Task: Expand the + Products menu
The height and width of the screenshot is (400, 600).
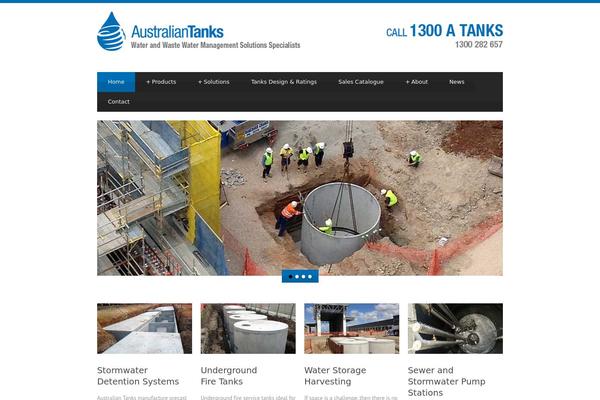Action: tap(161, 82)
